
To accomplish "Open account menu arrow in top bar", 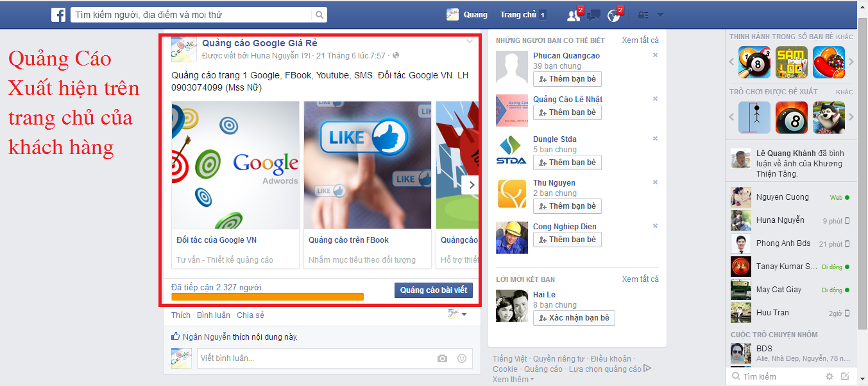I will (660, 15).
